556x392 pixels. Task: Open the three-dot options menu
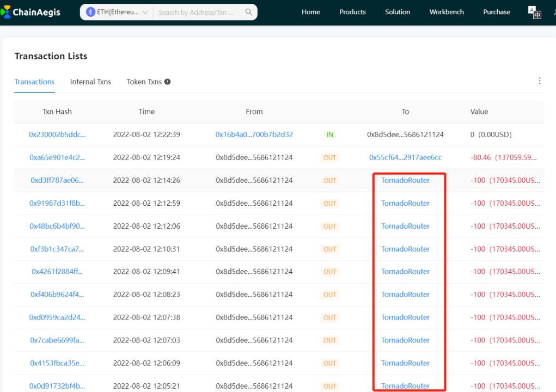coord(540,81)
